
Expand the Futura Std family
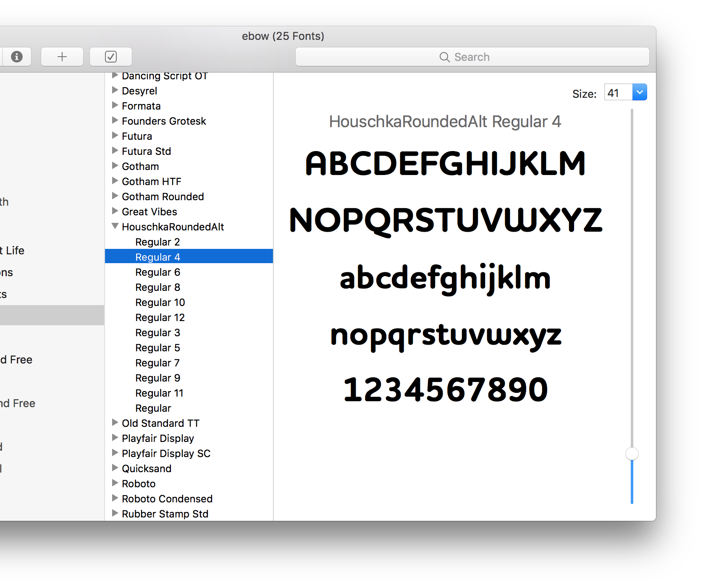click(115, 151)
